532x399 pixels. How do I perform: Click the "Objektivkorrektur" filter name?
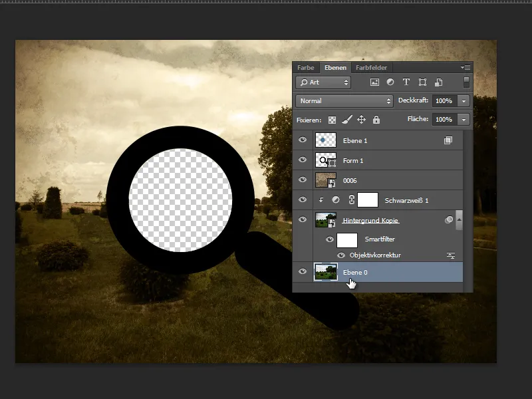(375, 255)
